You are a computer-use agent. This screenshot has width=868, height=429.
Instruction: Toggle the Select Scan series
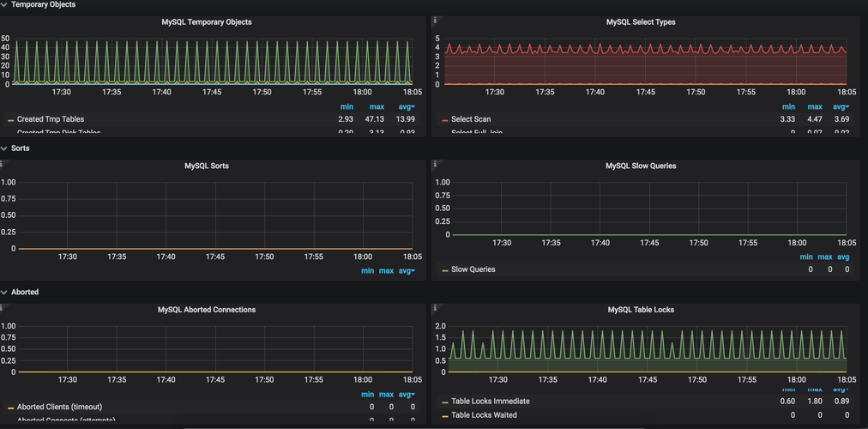click(471, 119)
